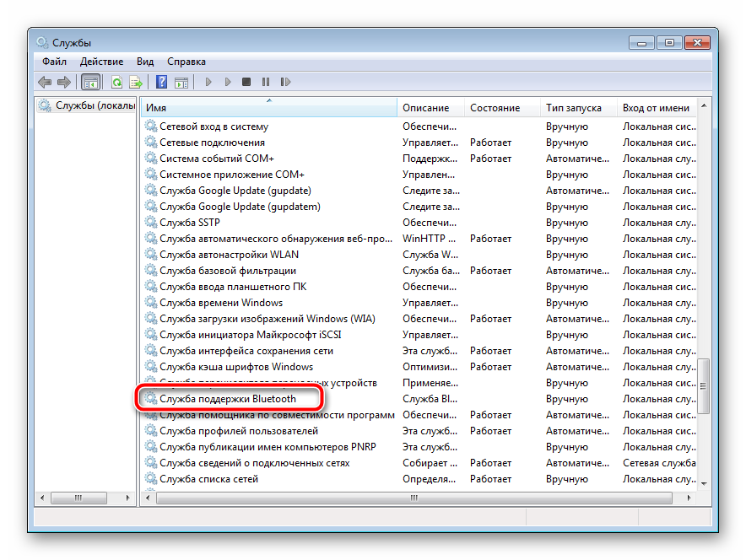This screenshot has height=560, width=746.
Task: Click the Restart service toolbar icon
Action: (285, 82)
